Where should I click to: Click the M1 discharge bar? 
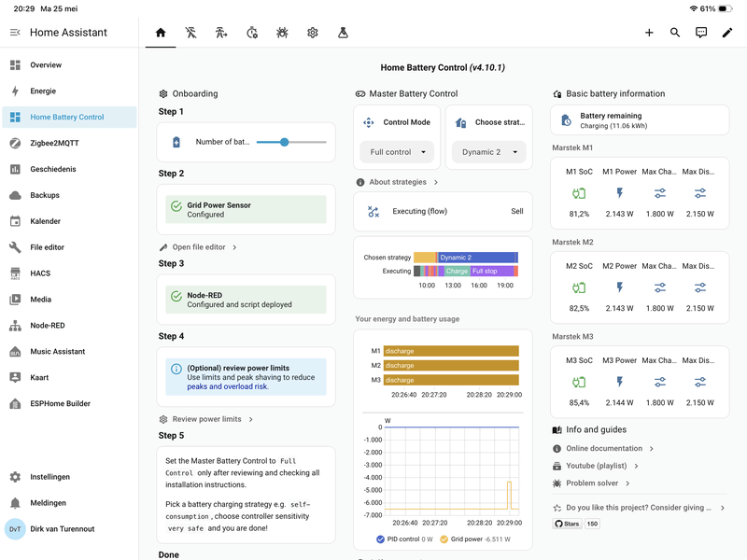(x=451, y=351)
